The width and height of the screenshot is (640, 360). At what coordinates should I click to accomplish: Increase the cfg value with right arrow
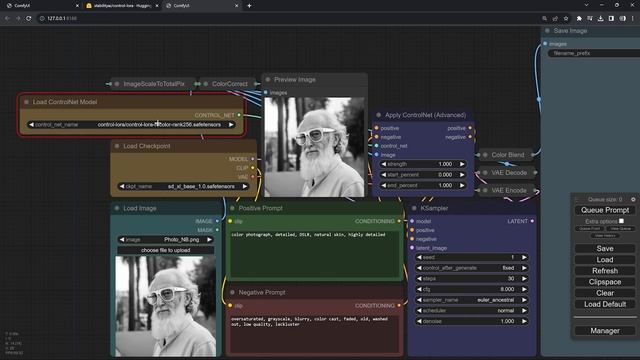[x=524, y=289]
